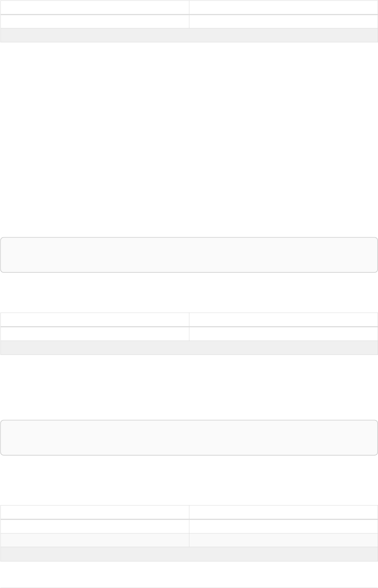Select the top table's left body cell

94,22
